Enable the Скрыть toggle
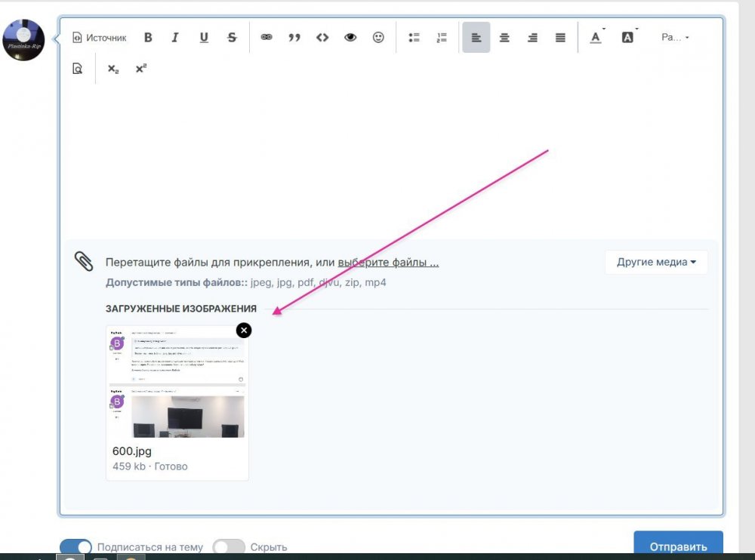The width and height of the screenshot is (755, 560). (230, 547)
